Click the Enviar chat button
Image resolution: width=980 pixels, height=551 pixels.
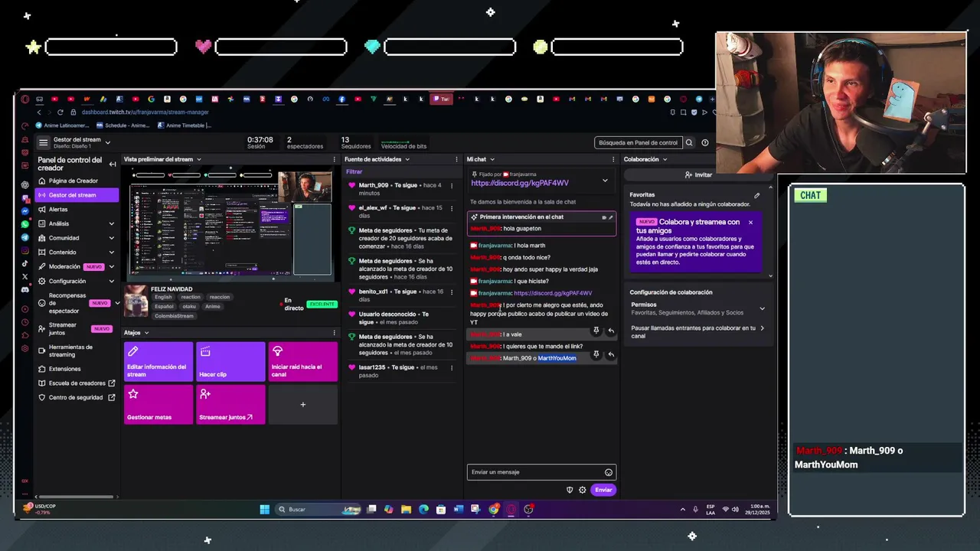603,490
